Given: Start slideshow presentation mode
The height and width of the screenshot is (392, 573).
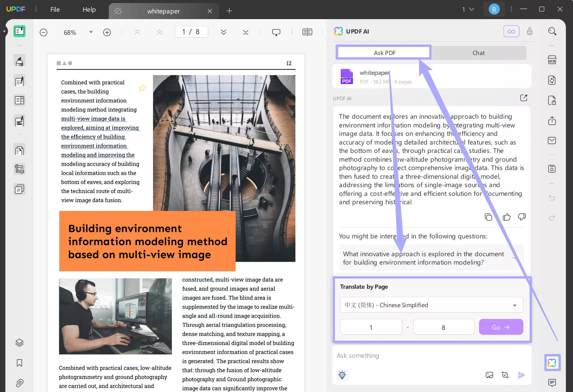Looking at the screenshot, I should (x=276, y=32).
